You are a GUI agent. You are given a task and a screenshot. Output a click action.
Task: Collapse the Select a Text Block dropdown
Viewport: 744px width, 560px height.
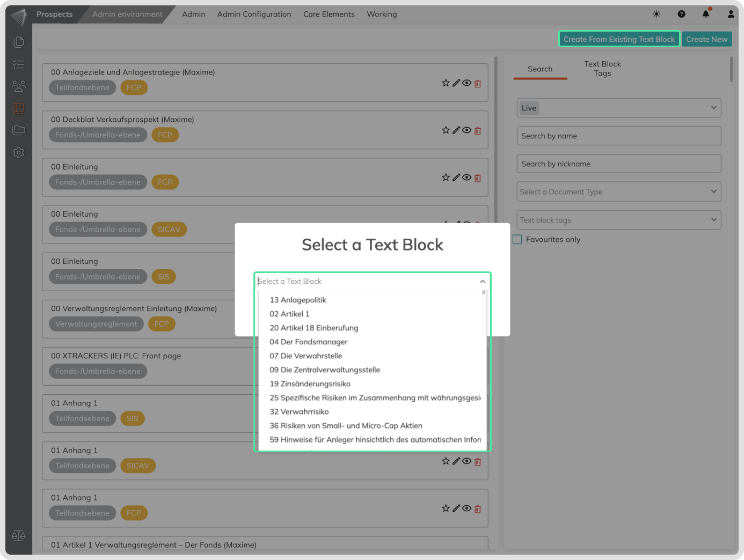point(483,282)
